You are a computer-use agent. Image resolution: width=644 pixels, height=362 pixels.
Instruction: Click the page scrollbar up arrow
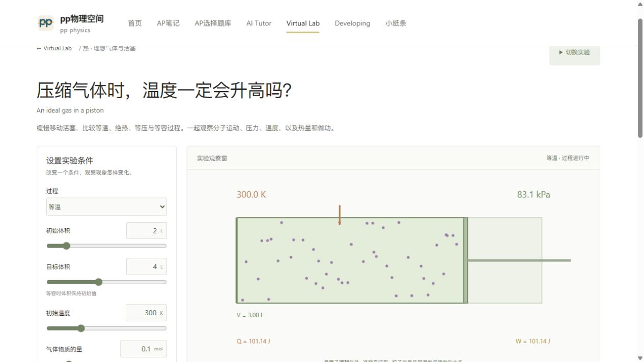640,4
